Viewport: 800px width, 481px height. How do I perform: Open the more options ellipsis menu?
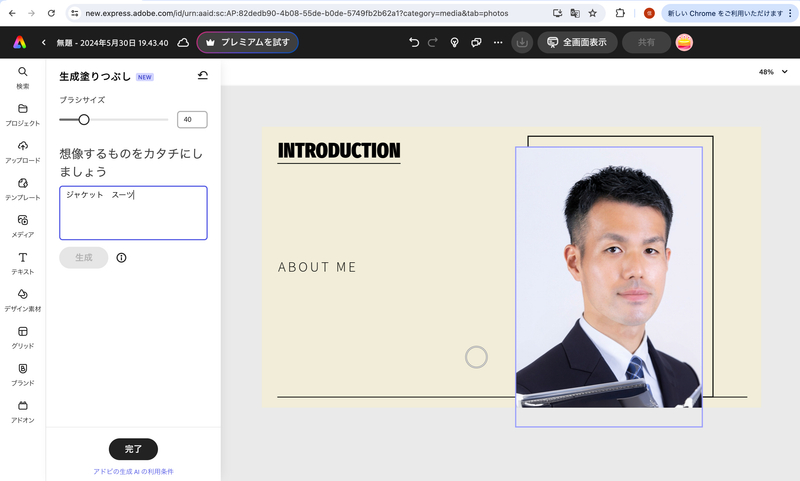click(x=498, y=42)
